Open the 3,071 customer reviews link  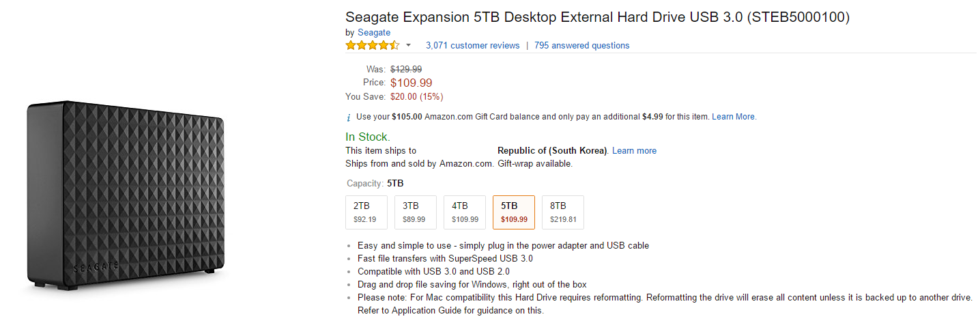tap(472, 46)
